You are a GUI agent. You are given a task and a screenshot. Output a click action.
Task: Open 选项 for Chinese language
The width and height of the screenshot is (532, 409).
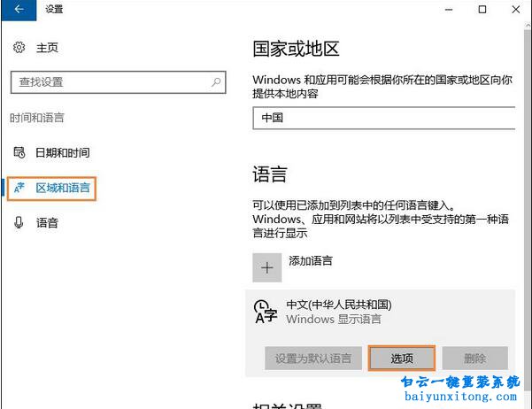pyautogui.click(x=402, y=358)
